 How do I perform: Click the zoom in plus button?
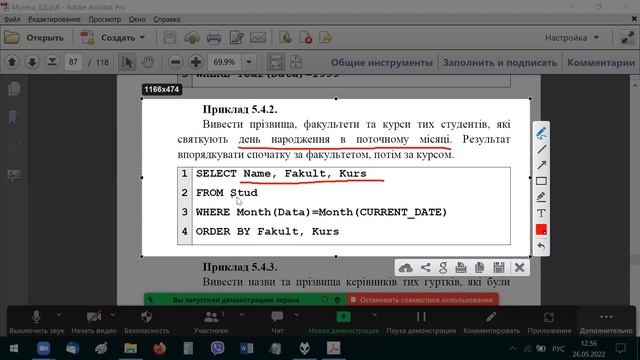pyautogui.click(x=196, y=62)
